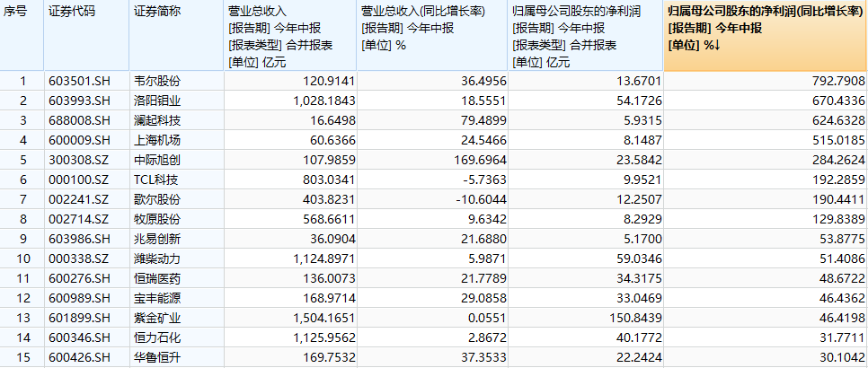Select stock code 603501.SH
The image size is (868, 368).
(78, 82)
